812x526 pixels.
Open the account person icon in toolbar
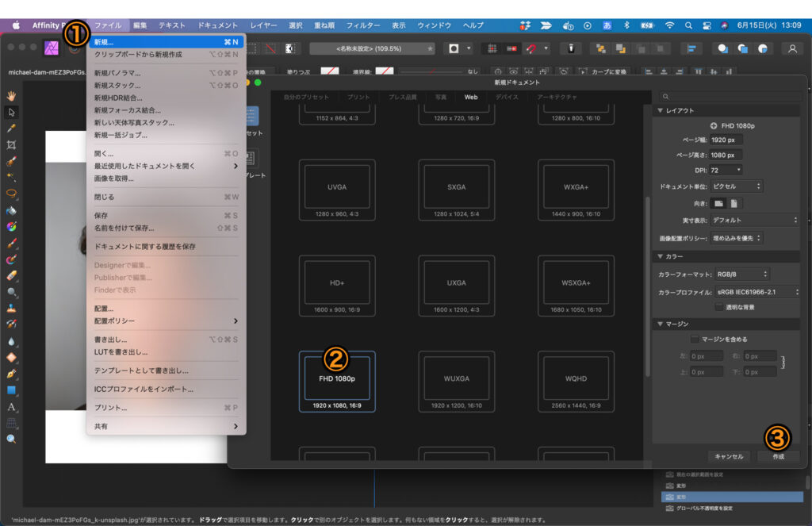[791, 48]
